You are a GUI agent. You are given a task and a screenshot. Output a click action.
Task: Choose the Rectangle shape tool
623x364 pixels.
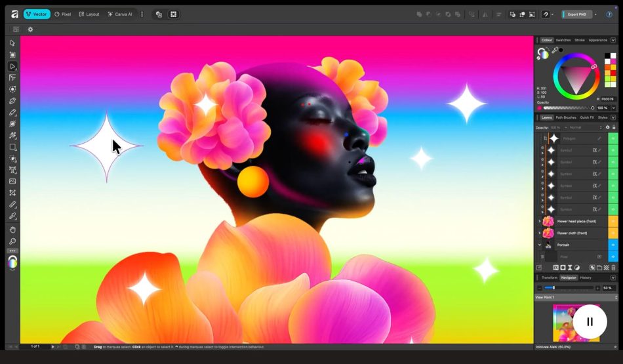tap(12, 147)
